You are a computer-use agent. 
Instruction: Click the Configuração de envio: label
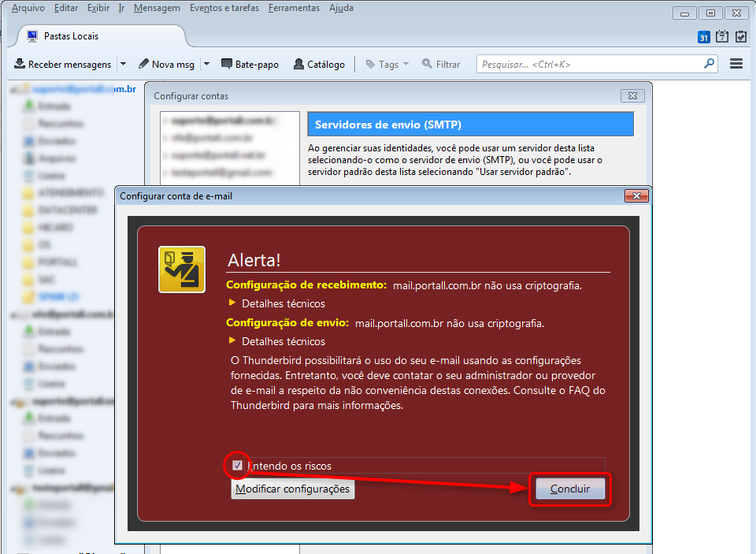[x=287, y=322]
